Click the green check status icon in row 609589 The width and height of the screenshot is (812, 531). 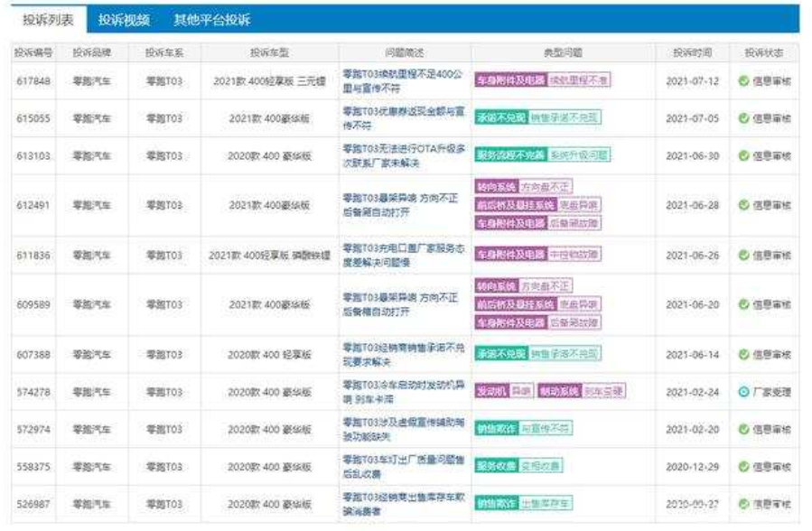click(743, 304)
